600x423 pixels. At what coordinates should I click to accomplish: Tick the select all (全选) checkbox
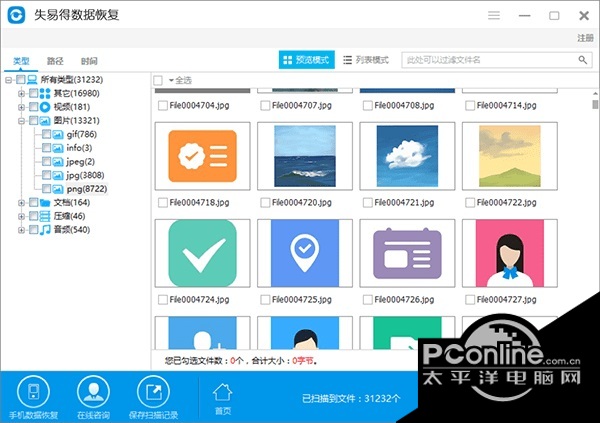coord(158,80)
